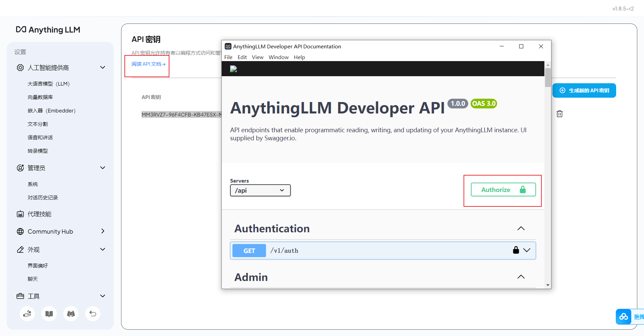The image size is (644, 336).
Task: Select the API key value MM3RVZ7-96F4CFB
Action: coord(181,115)
